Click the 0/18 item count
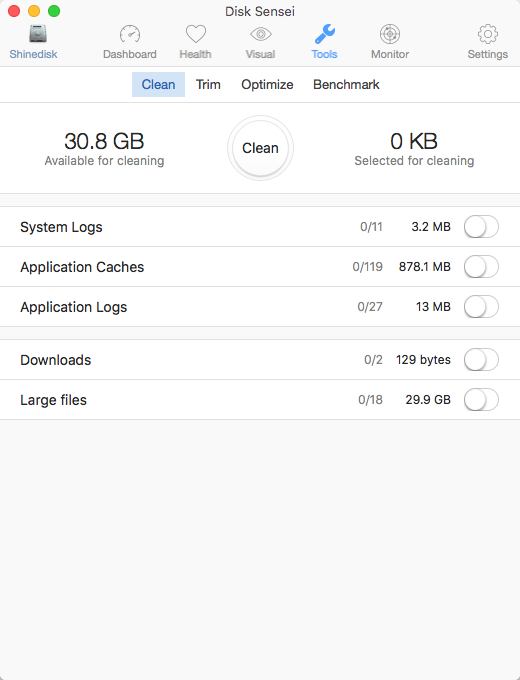Screen dimensions: 520x680 pos(370,400)
